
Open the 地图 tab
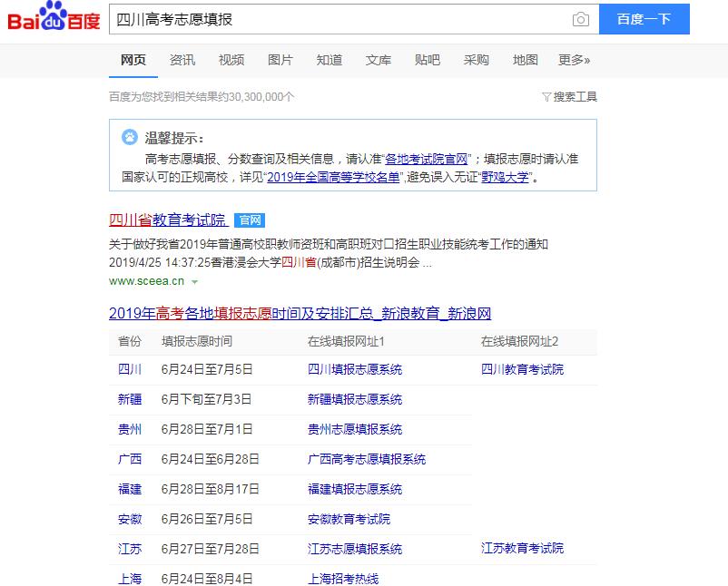525,60
